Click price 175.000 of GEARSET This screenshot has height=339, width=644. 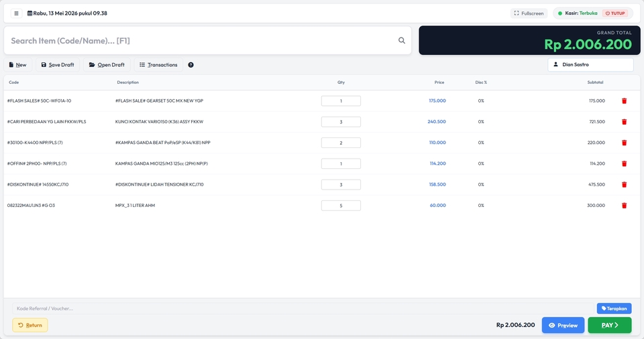(x=437, y=100)
